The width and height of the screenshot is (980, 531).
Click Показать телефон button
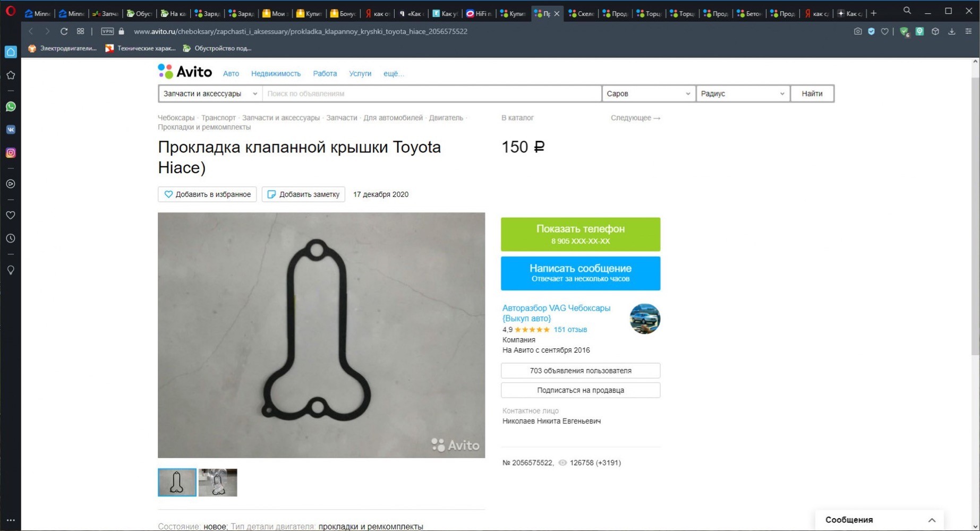pyautogui.click(x=581, y=234)
